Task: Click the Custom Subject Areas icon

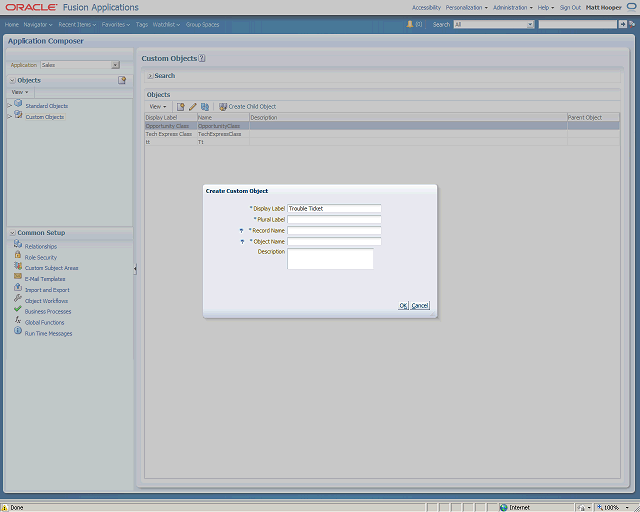Action: pyautogui.click(x=18, y=266)
